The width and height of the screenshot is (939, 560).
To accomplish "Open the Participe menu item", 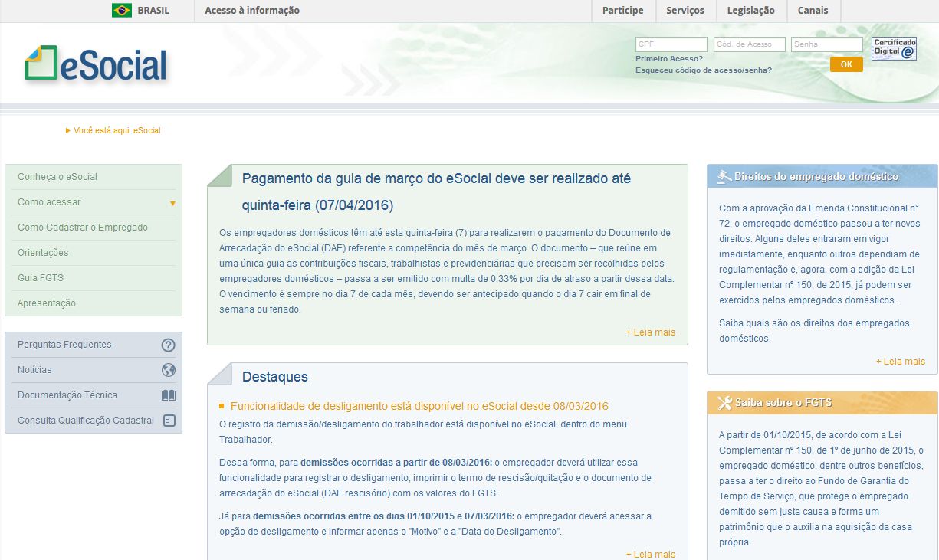I will [x=622, y=10].
